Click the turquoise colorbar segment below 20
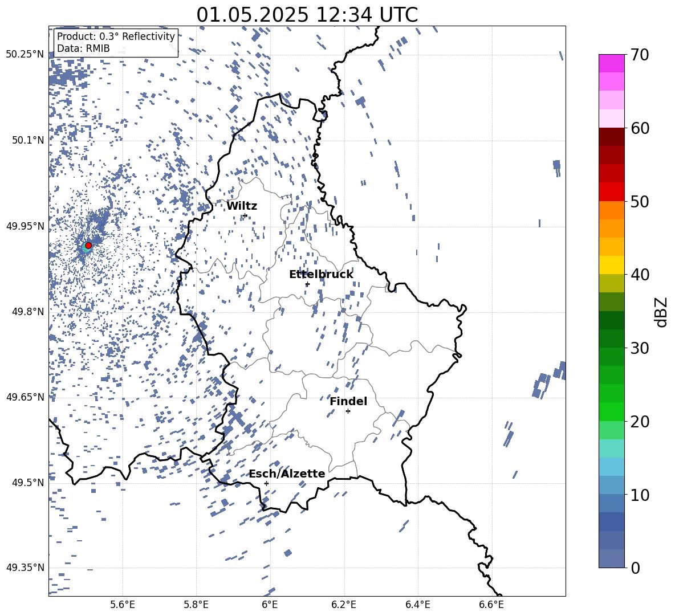The image size is (675, 616). pos(612,448)
